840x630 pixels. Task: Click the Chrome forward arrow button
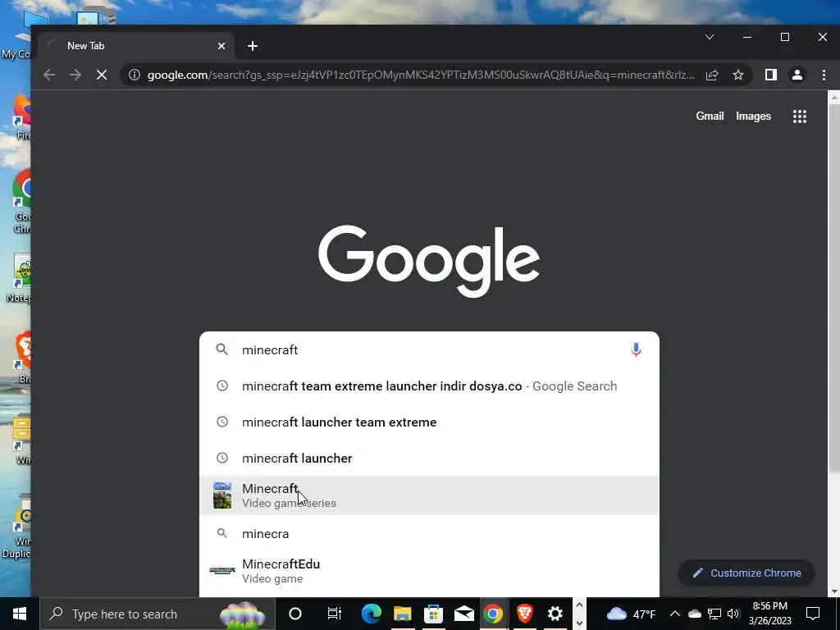coord(75,75)
